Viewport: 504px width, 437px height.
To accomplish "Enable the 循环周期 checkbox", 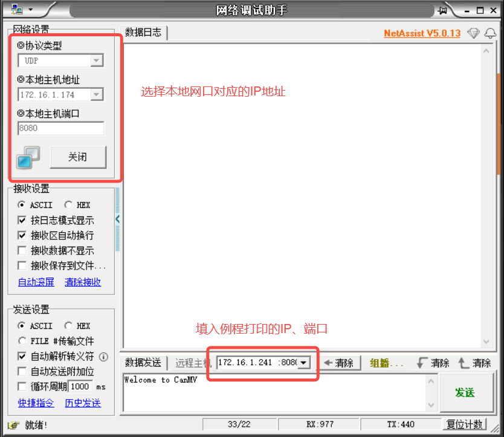I will click(22, 386).
